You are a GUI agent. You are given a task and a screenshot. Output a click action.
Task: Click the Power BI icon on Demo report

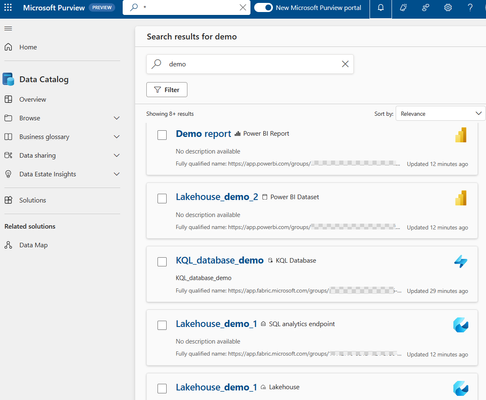point(461,135)
